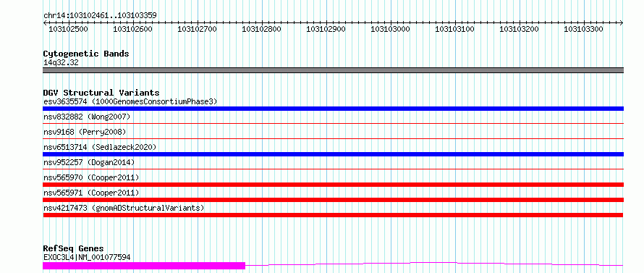The height and width of the screenshot is (273, 644).
Task: Click ruler position 103102600
Action: pyautogui.click(x=132, y=29)
